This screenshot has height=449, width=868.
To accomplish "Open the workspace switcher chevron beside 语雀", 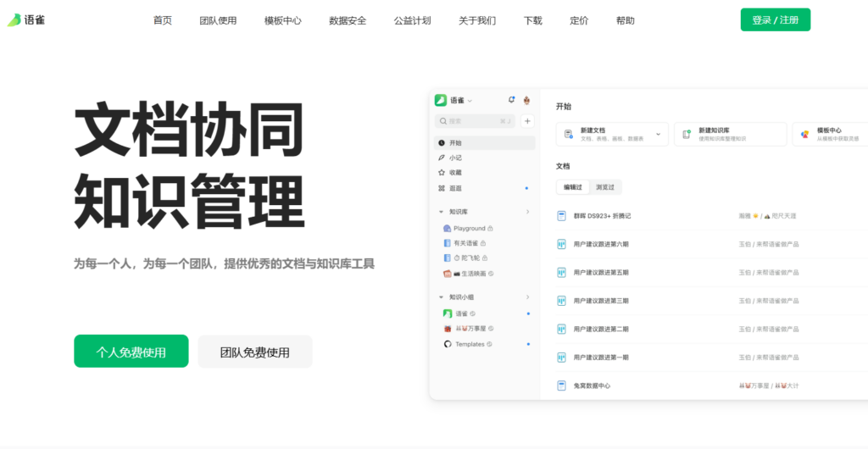I will [x=470, y=101].
